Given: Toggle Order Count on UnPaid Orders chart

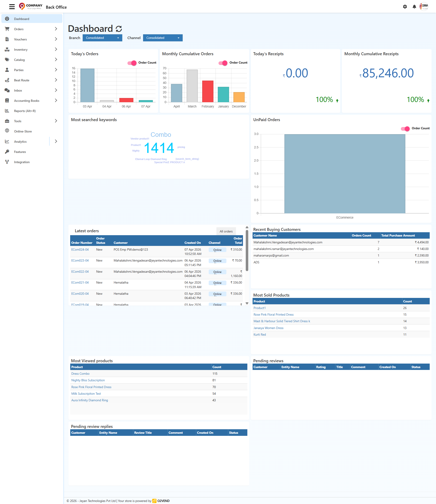Looking at the screenshot, I should pos(405,129).
